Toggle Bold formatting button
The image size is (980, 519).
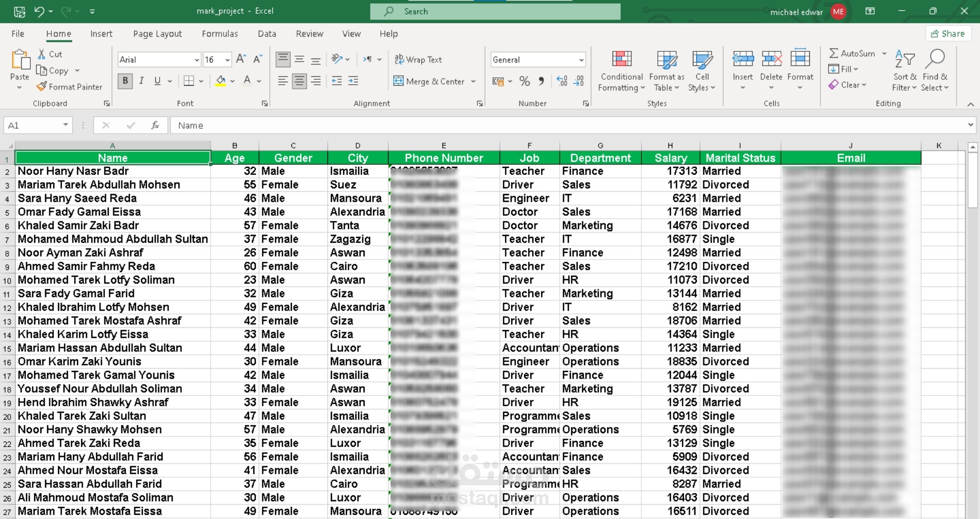[x=126, y=81]
